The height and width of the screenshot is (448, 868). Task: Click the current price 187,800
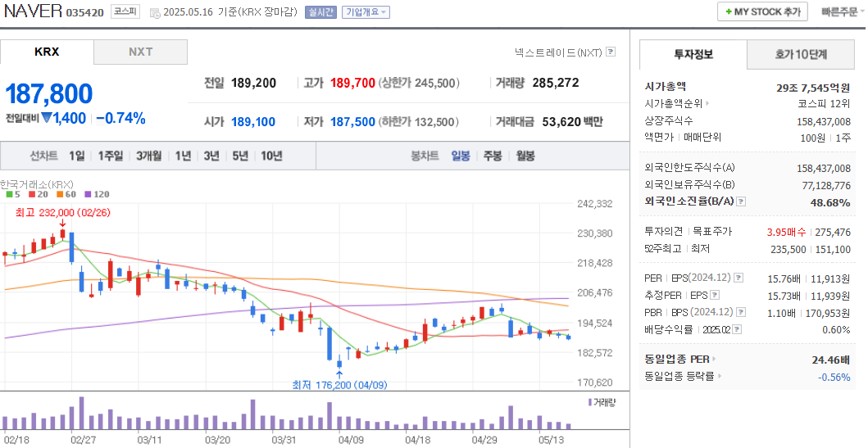point(49,94)
